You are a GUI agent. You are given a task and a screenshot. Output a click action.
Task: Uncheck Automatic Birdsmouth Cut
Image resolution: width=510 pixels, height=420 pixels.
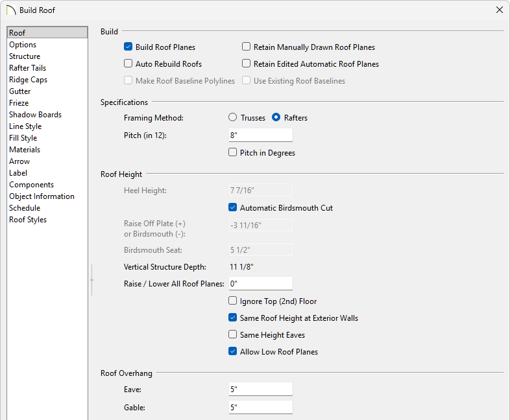point(233,208)
